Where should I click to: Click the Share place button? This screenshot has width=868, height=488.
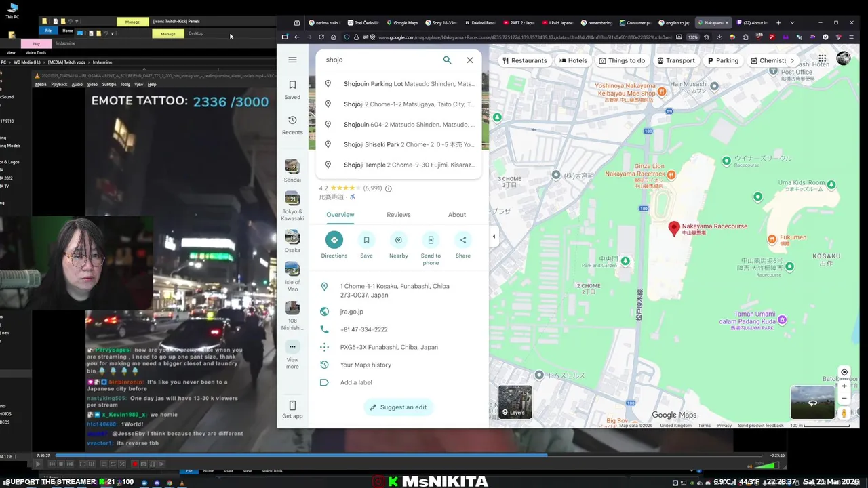(x=462, y=245)
